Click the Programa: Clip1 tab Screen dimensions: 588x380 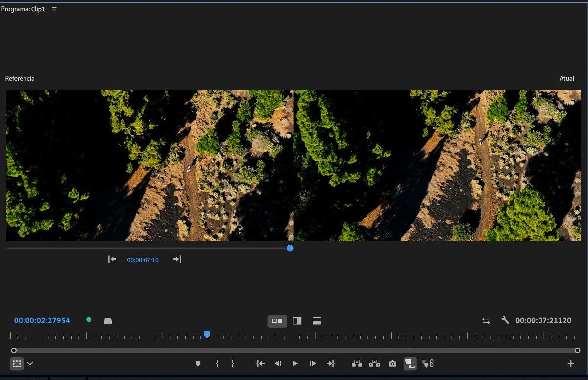coord(23,9)
